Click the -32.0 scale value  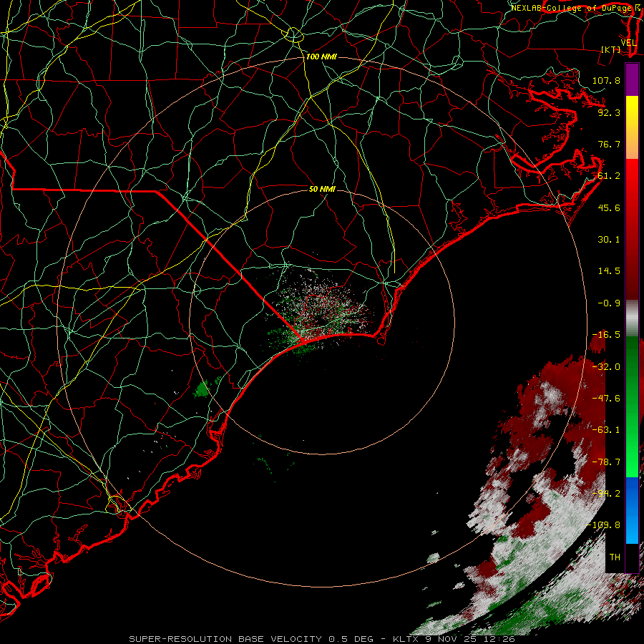pos(606,367)
